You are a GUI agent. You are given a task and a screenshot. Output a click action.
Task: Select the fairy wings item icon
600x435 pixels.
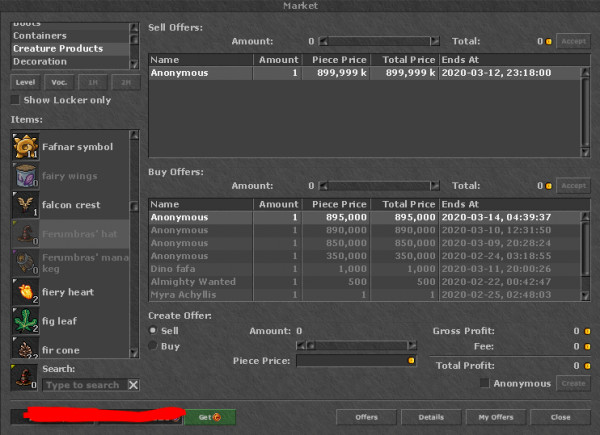tap(26, 176)
